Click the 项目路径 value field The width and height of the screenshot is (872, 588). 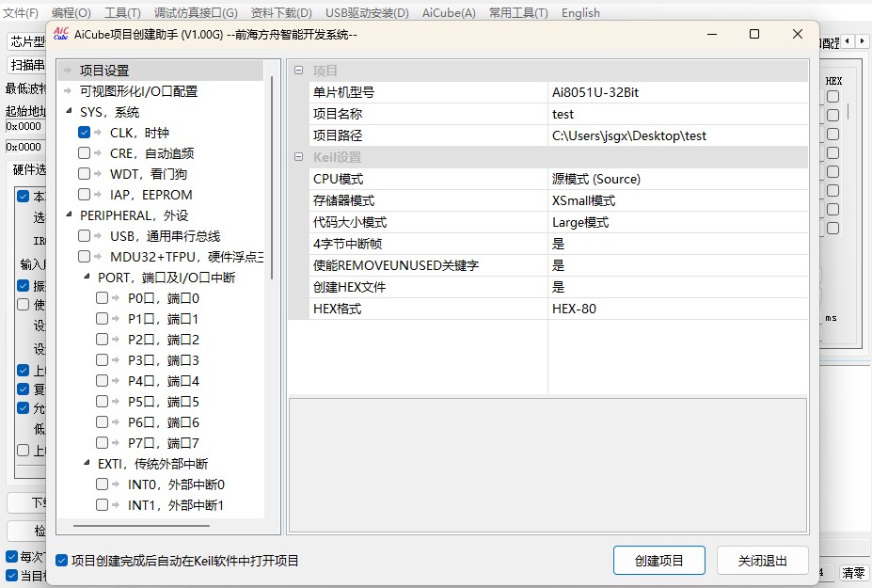click(678, 135)
